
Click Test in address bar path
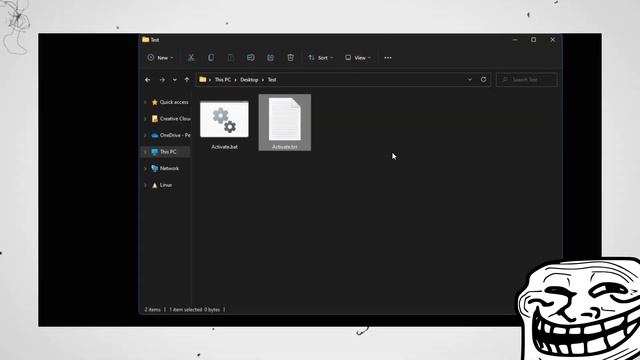[x=272, y=80]
